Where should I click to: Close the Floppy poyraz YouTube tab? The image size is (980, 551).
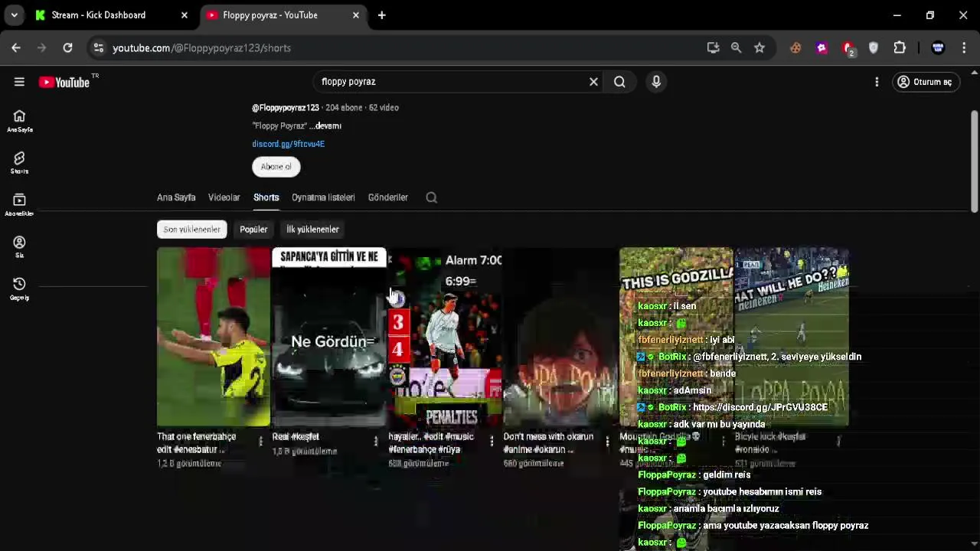click(x=355, y=15)
